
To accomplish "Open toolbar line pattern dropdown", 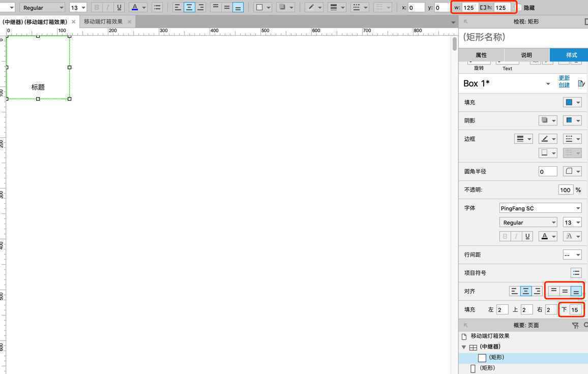I will pos(360,7).
